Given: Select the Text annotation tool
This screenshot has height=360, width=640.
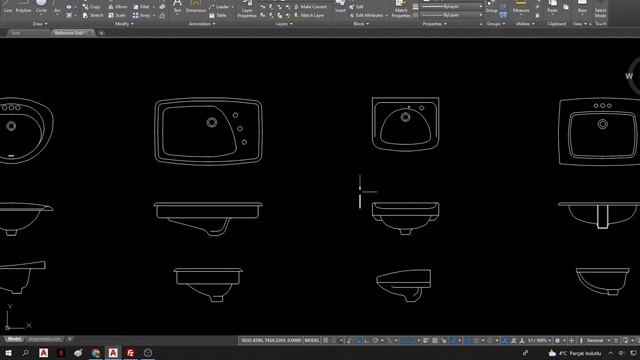Looking at the screenshot, I should click(x=177, y=7).
